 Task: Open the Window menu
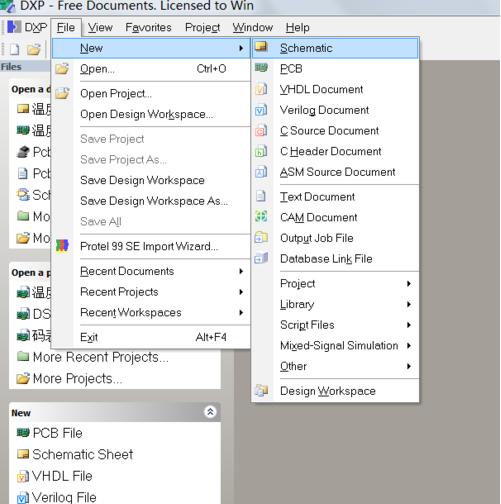(253, 27)
